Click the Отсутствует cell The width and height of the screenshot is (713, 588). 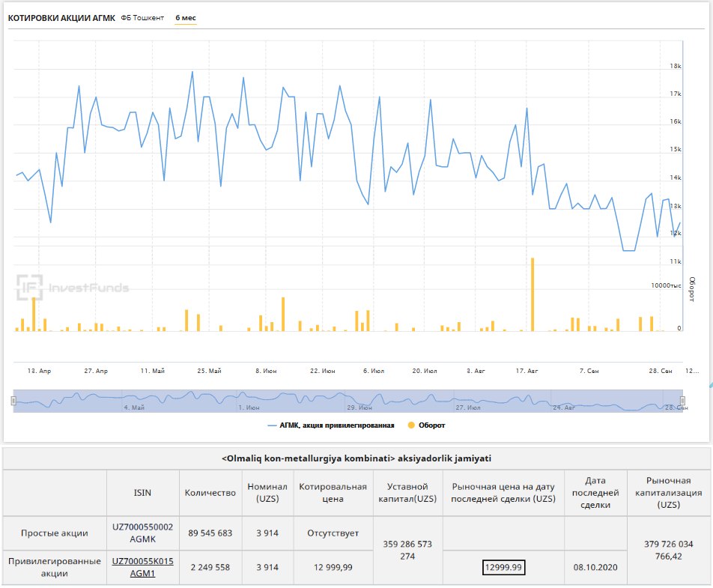[x=333, y=533]
